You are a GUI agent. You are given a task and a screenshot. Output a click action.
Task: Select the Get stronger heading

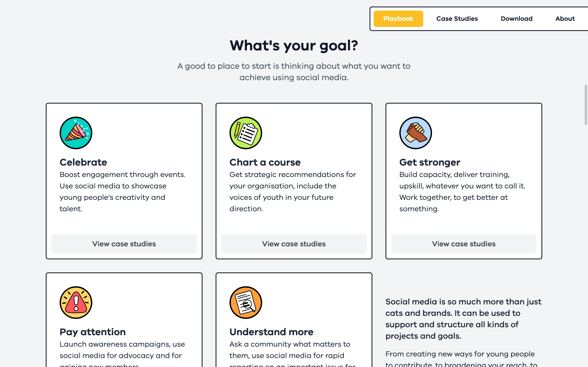coord(430,162)
